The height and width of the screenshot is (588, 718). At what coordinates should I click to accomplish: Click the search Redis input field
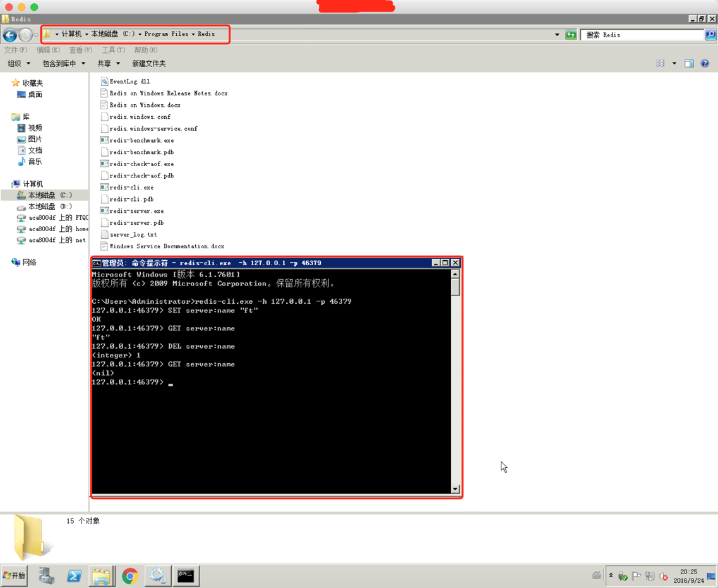click(642, 35)
